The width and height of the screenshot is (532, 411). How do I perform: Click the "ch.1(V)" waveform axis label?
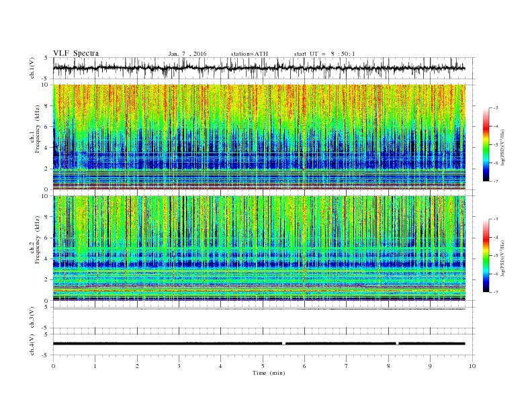coord(32,68)
